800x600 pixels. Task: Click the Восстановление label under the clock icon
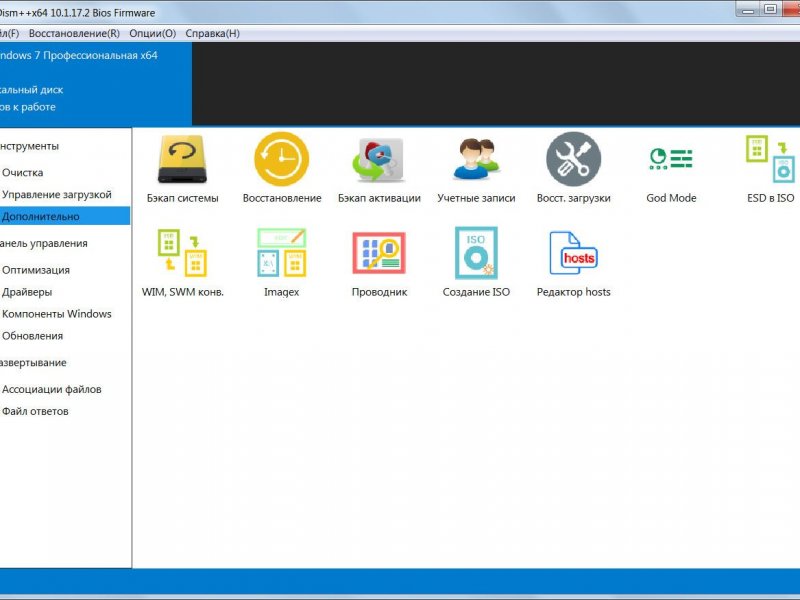click(282, 198)
